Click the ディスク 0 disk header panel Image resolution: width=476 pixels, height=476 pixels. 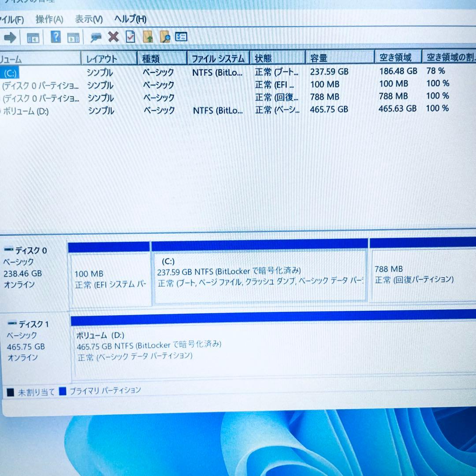click(x=31, y=267)
